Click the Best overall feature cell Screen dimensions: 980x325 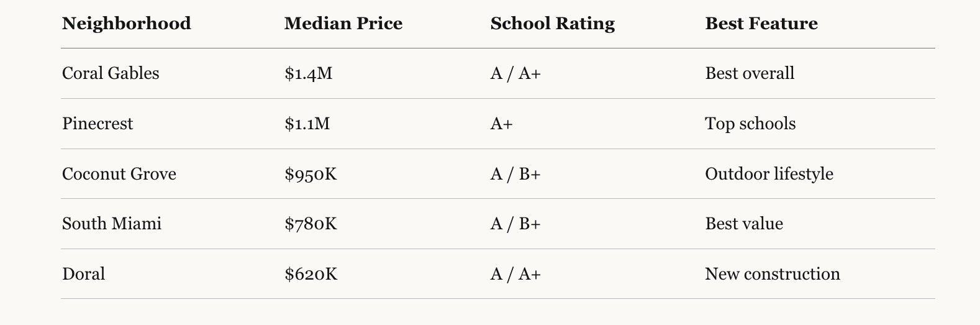pyautogui.click(x=750, y=73)
